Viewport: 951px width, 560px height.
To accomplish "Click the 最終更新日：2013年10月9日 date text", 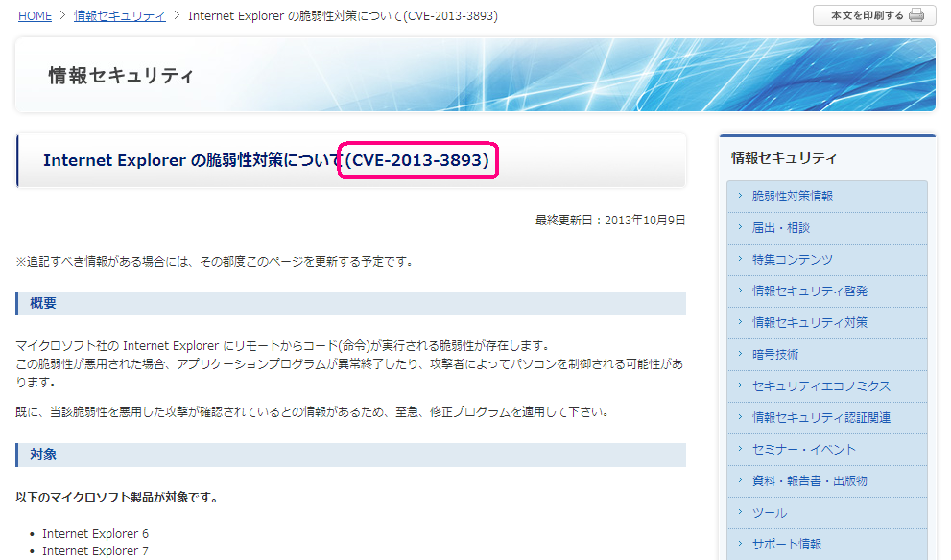I will (610, 220).
